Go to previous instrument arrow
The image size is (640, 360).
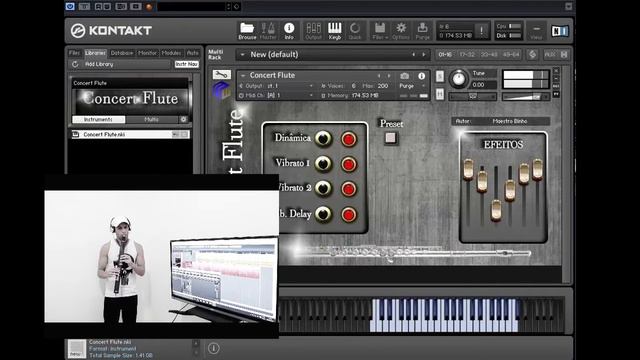[x=379, y=76]
